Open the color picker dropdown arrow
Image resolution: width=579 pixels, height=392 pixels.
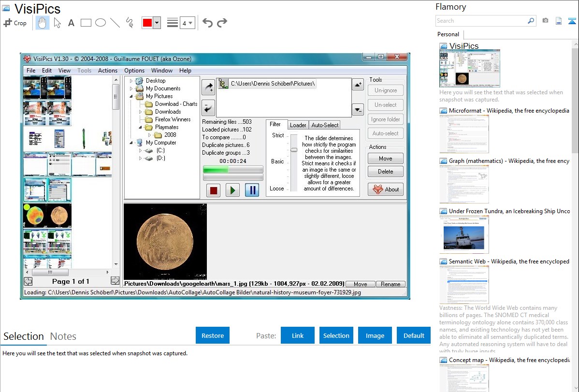(x=157, y=23)
